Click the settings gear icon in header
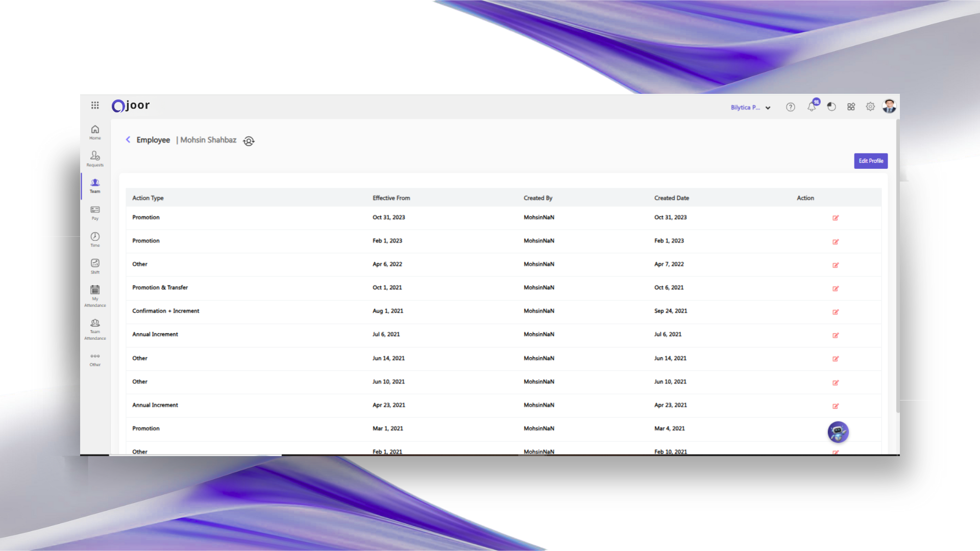Viewport: 980px width, 551px height. tap(870, 107)
